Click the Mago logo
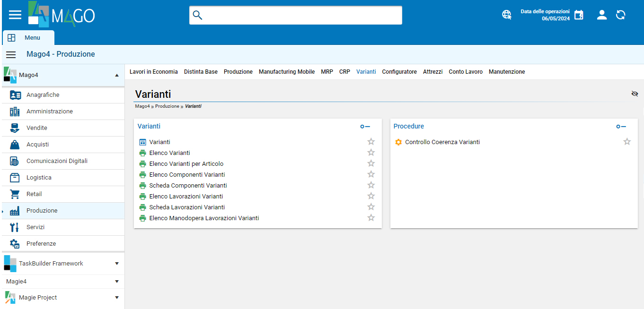 click(x=62, y=14)
